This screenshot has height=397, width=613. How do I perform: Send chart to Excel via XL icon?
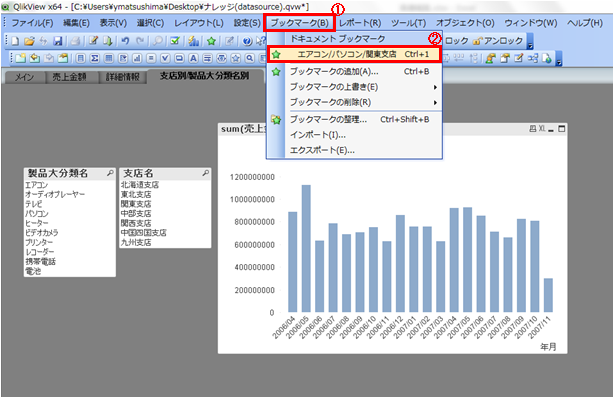point(542,129)
